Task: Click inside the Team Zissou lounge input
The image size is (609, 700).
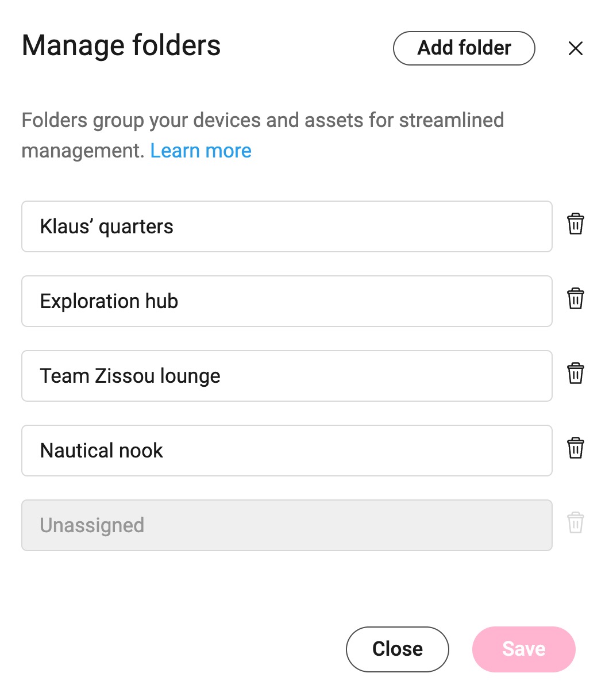Action: tap(286, 376)
